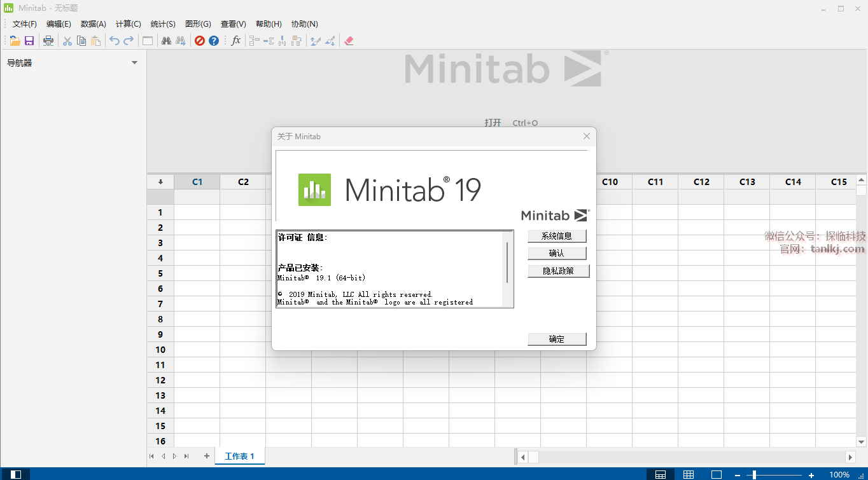
Task: Click the Save project icon
Action: (x=29, y=41)
